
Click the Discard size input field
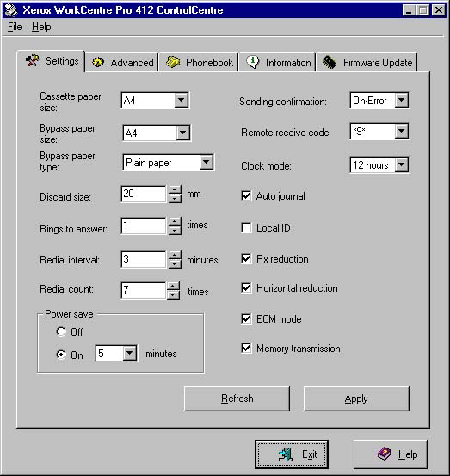coord(144,194)
